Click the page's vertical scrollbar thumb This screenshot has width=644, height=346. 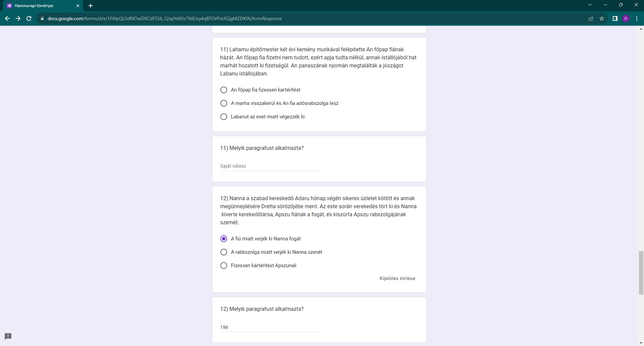(641, 273)
